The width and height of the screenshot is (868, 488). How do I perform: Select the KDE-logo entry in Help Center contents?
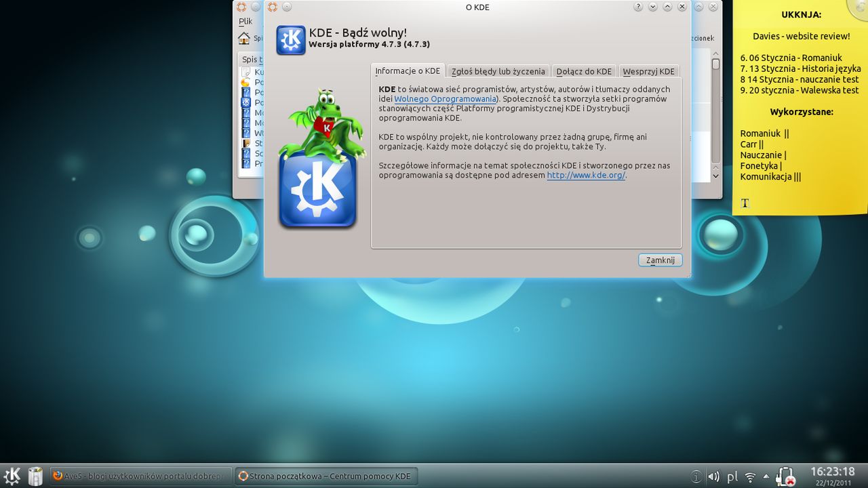pos(252,102)
